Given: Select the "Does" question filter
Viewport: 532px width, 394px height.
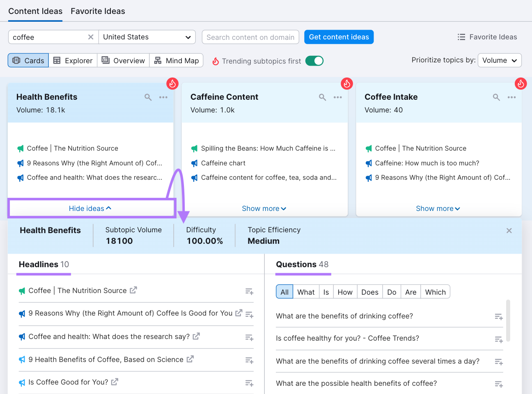Looking at the screenshot, I should click(x=369, y=292).
